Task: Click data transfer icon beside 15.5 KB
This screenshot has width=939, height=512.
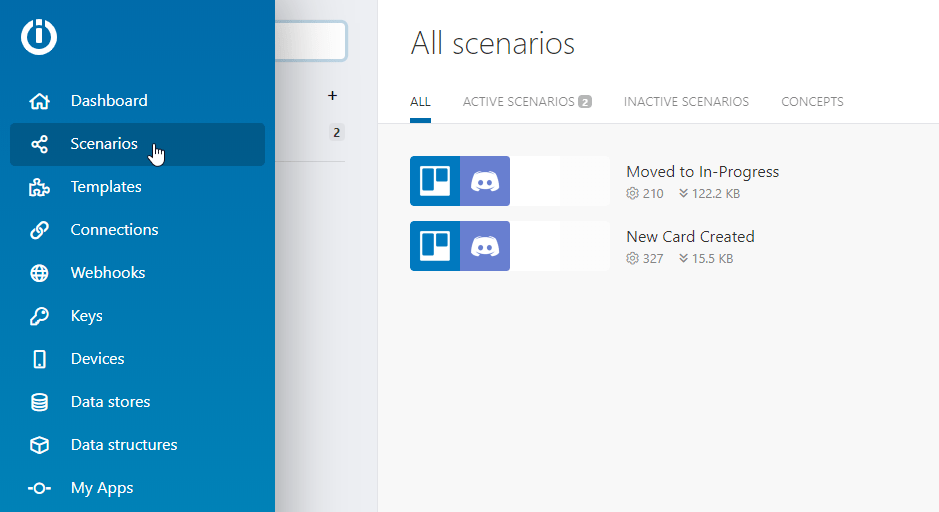Action: click(683, 258)
